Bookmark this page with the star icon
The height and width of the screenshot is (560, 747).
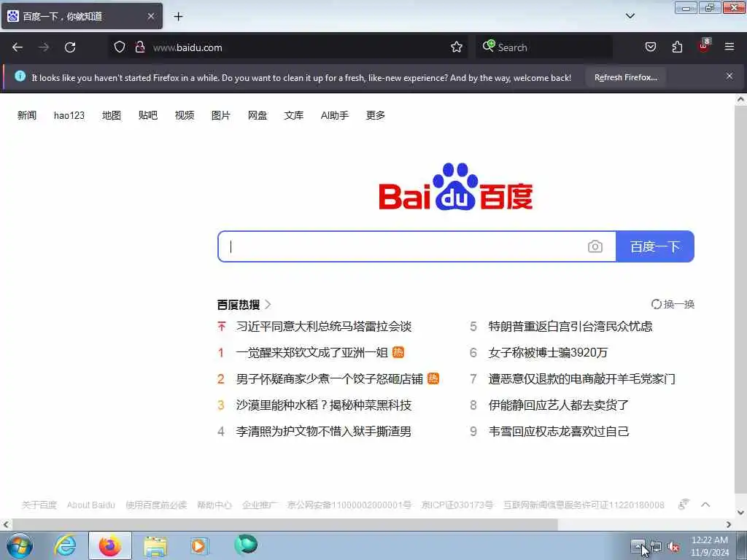point(457,47)
